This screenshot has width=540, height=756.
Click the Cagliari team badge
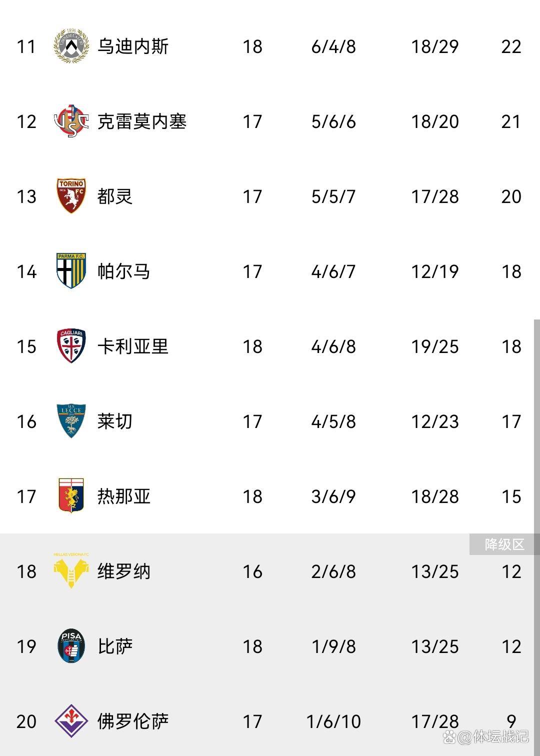(x=71, y=346)
